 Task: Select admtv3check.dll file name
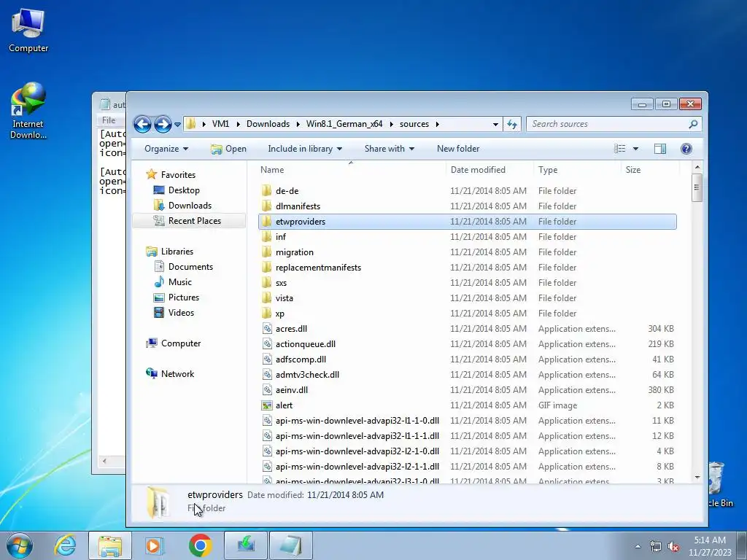pyautogui.click(x=307, y=374)
